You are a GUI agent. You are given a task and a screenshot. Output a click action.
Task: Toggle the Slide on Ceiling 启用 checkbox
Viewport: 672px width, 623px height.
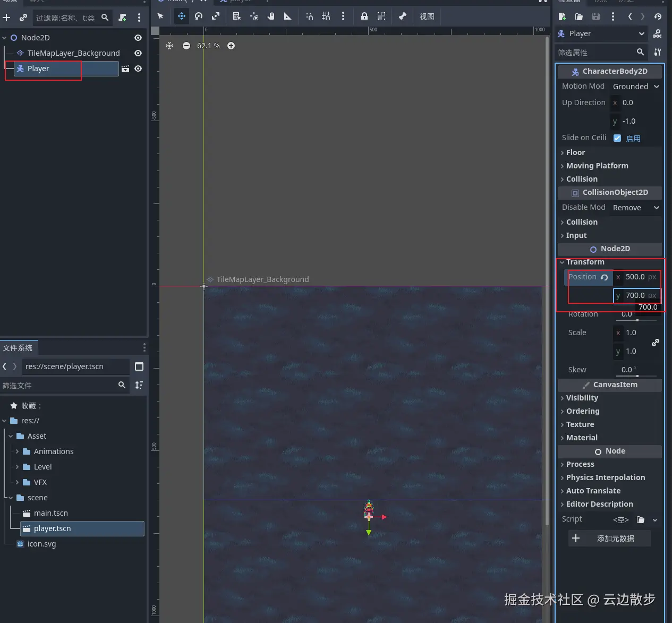coord(617,138)
